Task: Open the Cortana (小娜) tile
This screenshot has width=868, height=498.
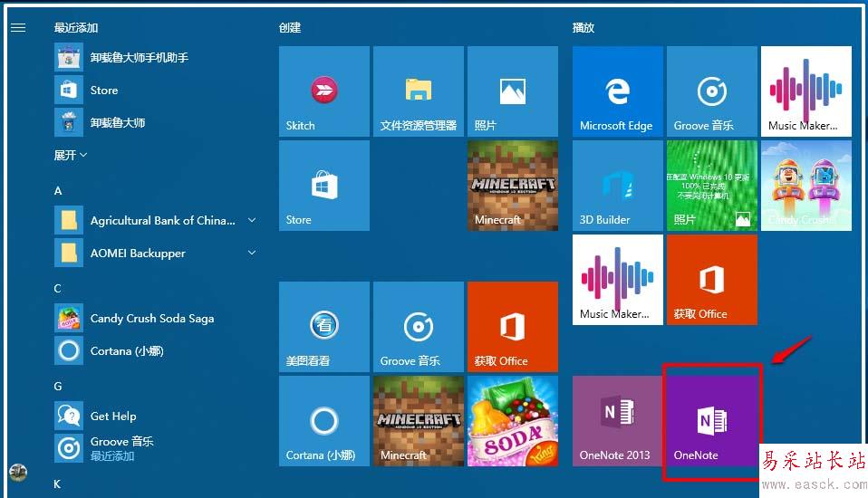Action: 324,421
